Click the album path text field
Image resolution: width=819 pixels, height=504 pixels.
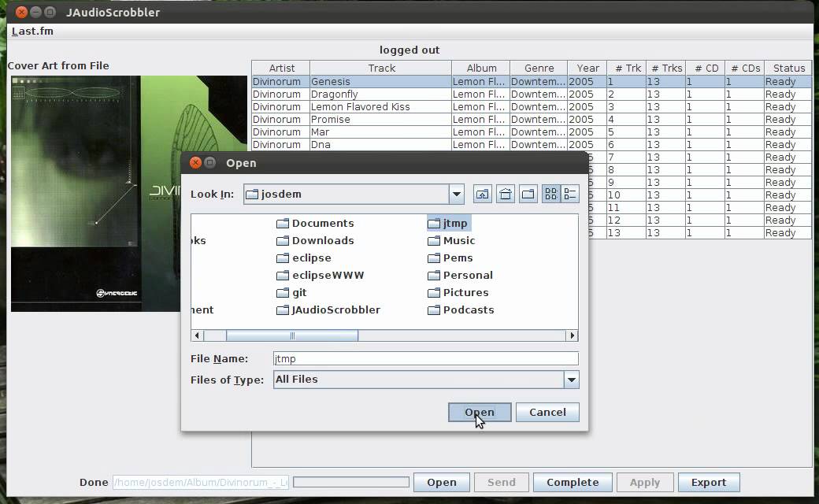201,482
